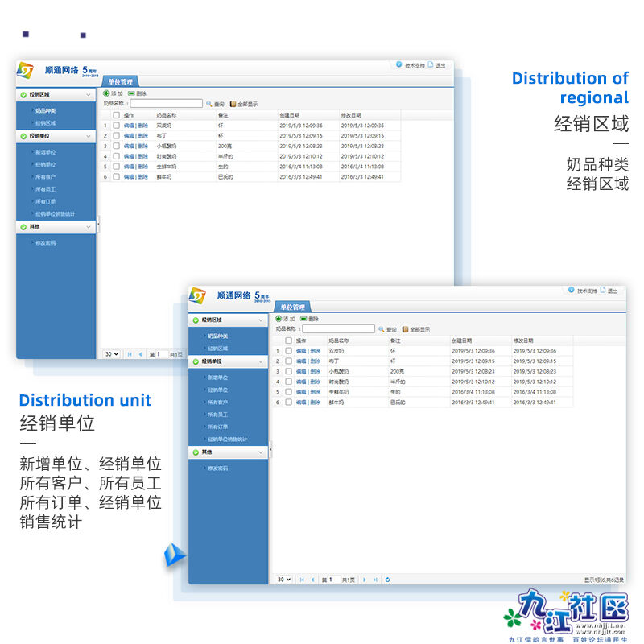Screen dimensions: 644x644
Task: Open 所有客户 in the lower window sidebar
Action: 217,402
